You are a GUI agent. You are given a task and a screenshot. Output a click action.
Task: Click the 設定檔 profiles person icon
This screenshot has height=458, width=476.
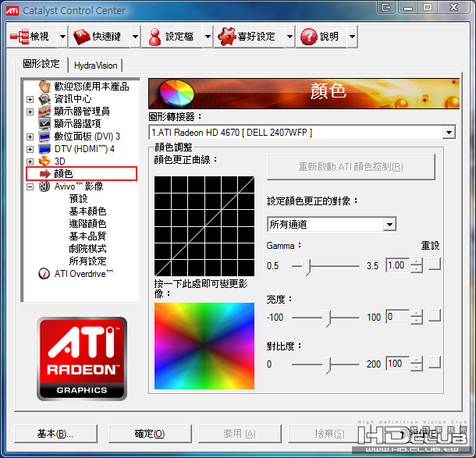tap(155, 37)
